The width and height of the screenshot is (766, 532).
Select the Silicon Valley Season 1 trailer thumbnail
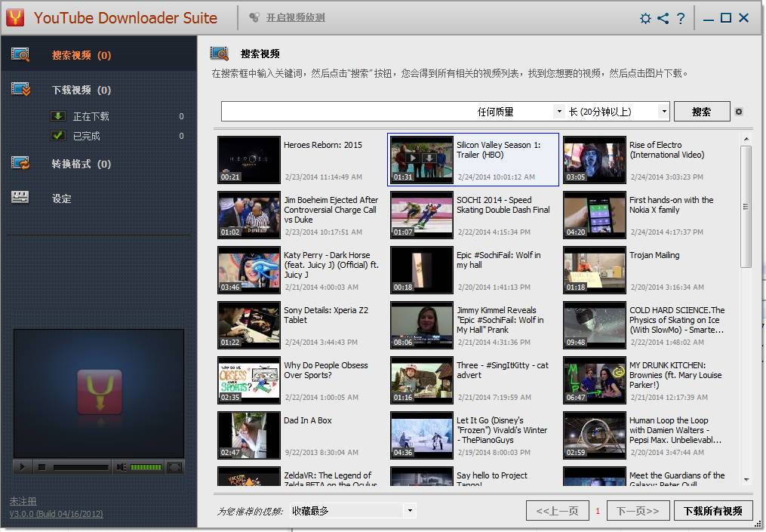tap(421, 159)
